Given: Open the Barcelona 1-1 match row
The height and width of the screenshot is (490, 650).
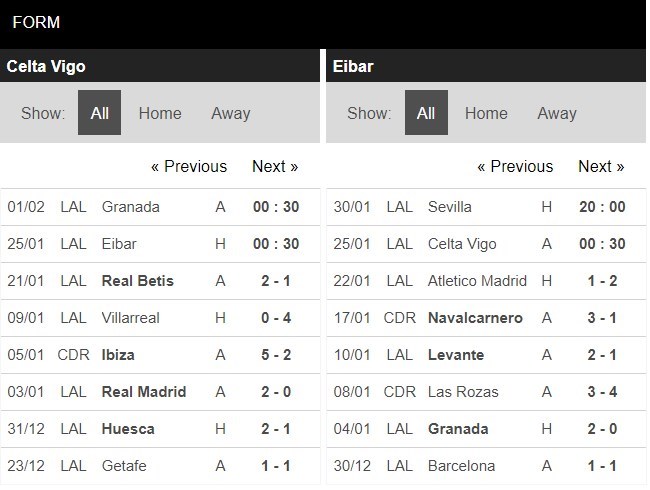Looking at the screenshot, I should pos(486,466).
